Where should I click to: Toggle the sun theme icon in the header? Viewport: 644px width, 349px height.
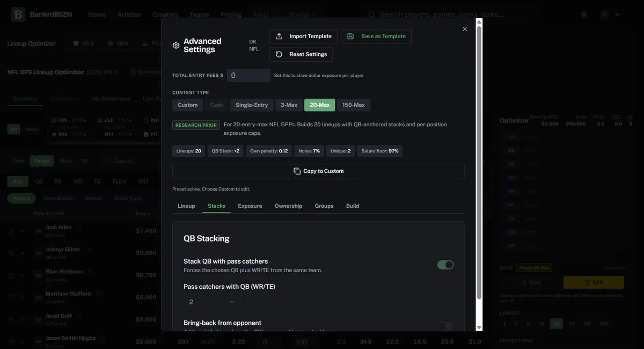pyautogui.click(x=584, y=14)
